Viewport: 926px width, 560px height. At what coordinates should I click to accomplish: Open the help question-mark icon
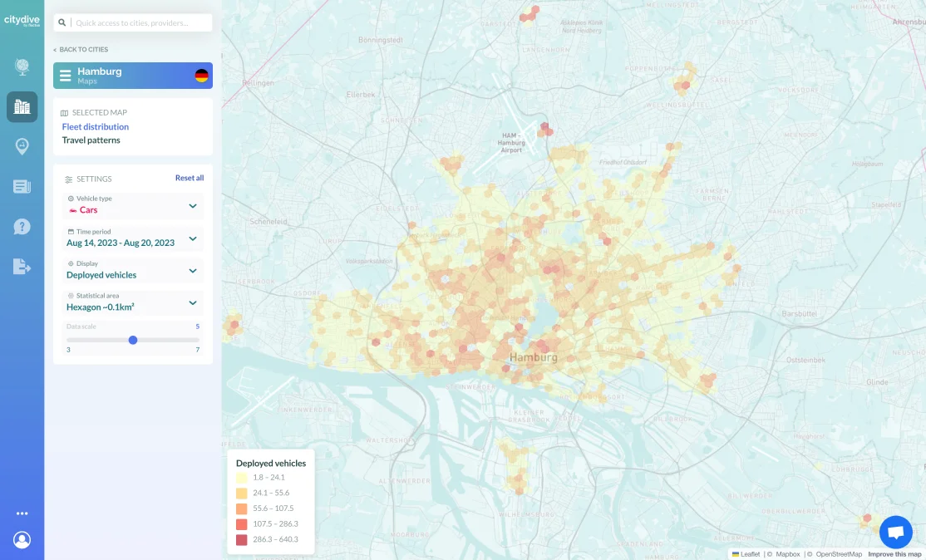pyautogui.click(x=22, y=226)
